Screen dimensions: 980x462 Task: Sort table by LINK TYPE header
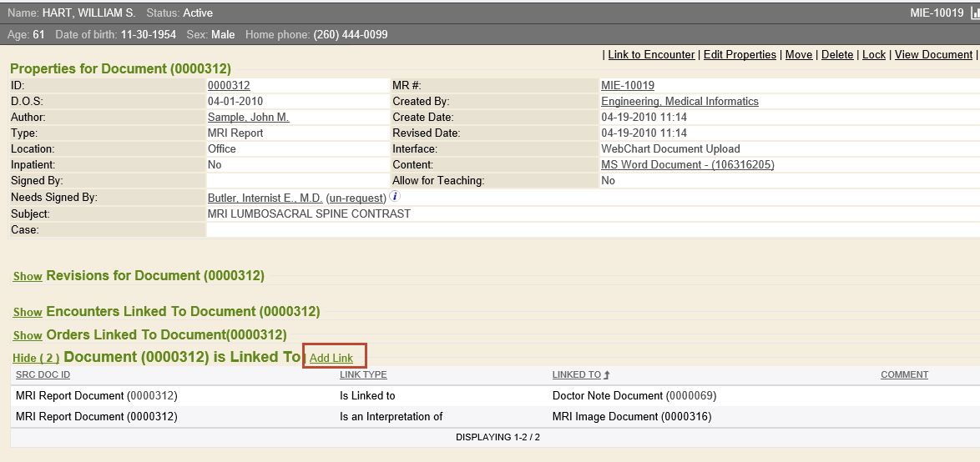[x=363, y=375]
